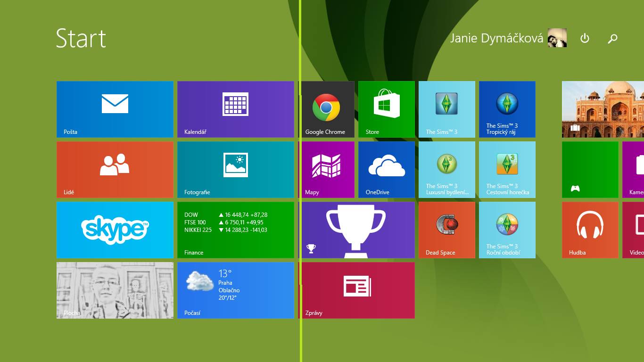Click the 13° temperature in the weather tile
Viewport: 644px width, 362px height.
pos(225,273)
